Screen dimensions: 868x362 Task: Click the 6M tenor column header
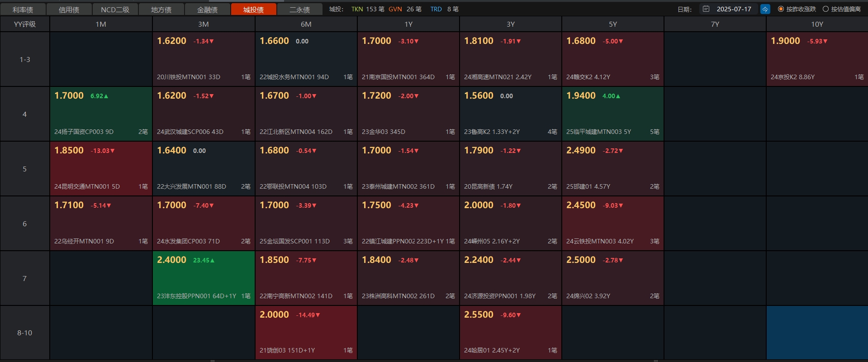coord(306,24)
